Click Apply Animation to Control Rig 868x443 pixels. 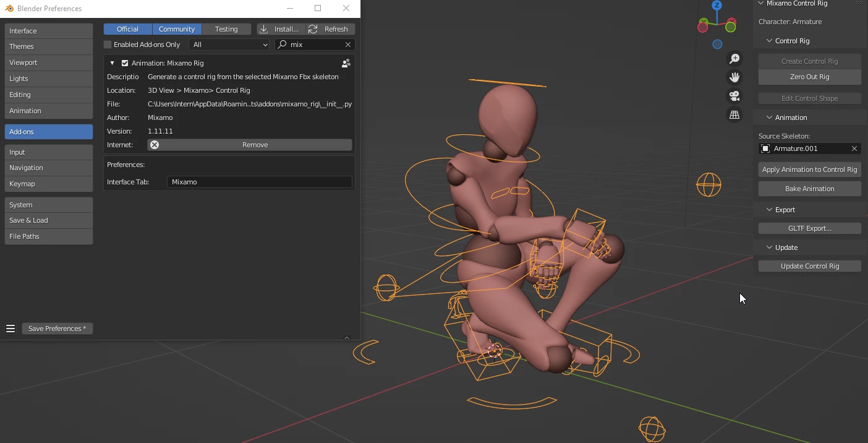(810, 170)
